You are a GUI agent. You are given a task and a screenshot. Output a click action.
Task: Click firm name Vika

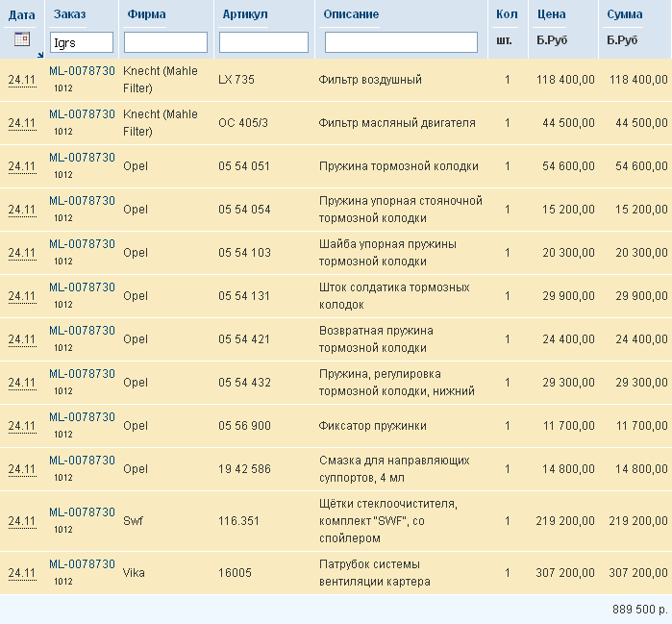pyautogui.click(x=134, y=573)
